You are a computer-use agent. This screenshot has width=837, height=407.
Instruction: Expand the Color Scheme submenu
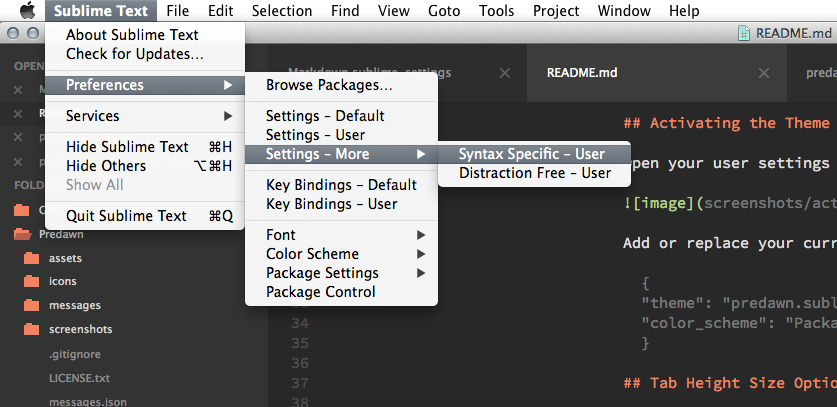point(341,254)
